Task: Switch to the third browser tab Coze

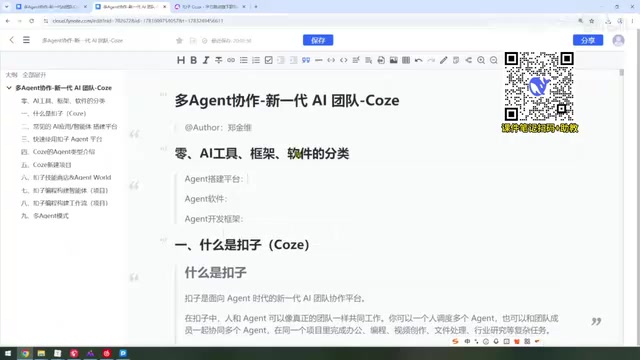Action: coord(210,7)
